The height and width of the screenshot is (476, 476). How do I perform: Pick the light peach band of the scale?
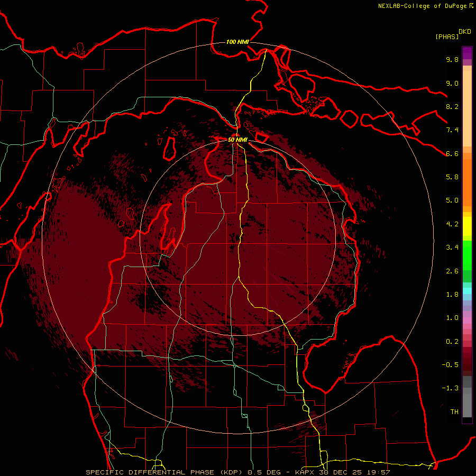point(467,108)
